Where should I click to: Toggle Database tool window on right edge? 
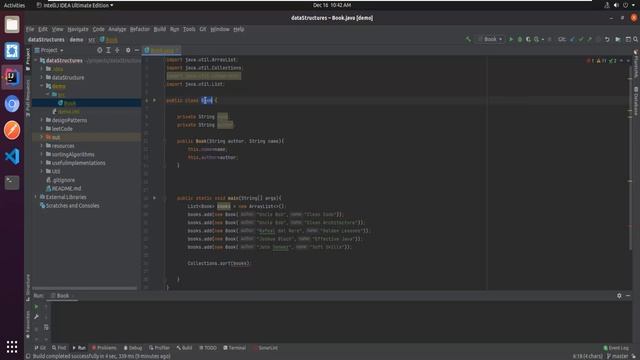[x=636, y=101]
